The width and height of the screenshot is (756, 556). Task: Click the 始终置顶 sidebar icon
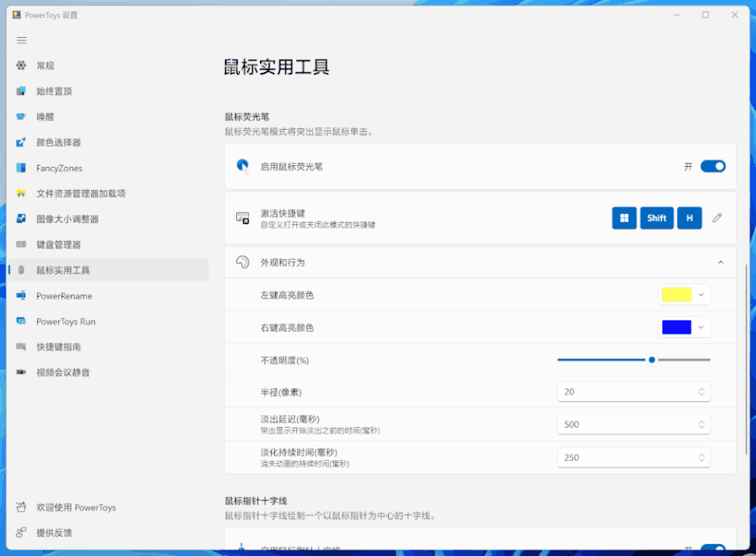coord(21,90)
